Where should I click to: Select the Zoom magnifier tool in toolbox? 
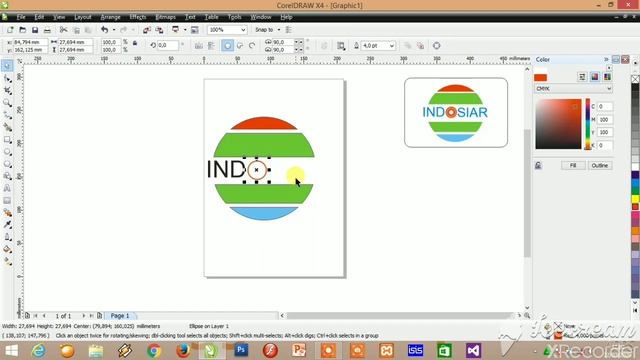click(x=7, y=103)
